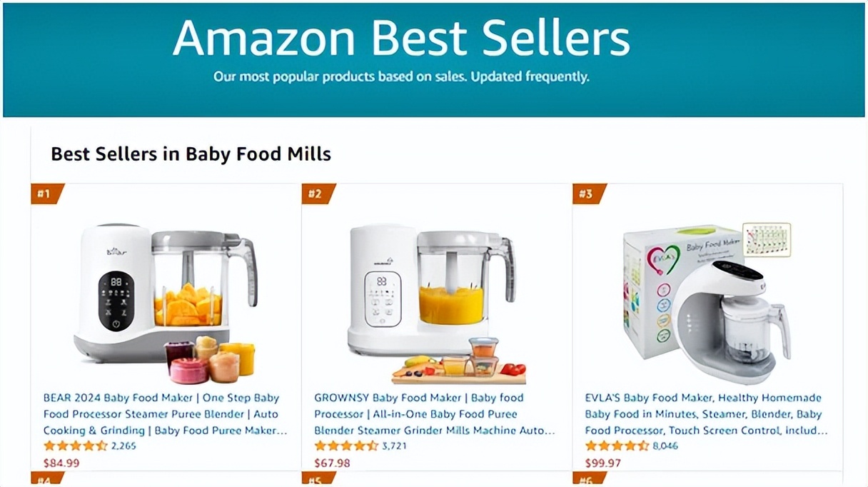Open the BEAR baby food maker image
The width and height of the screenshot is (868, 487).
(x=166, y=303)
